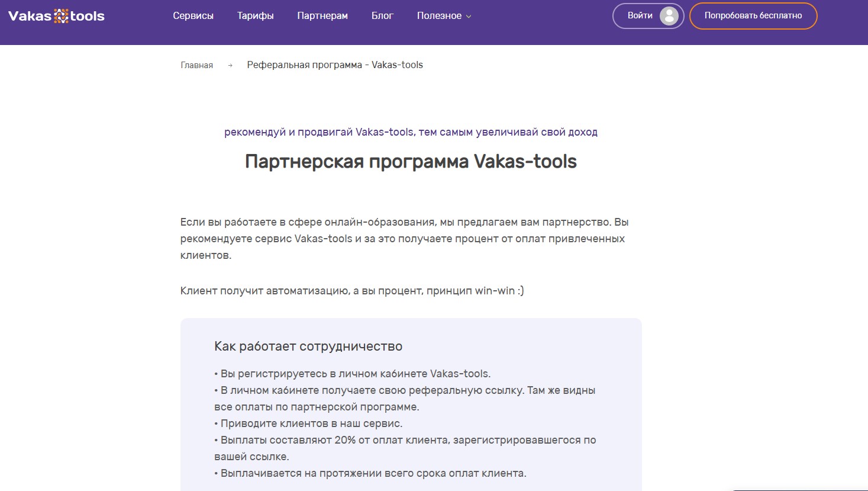Click the win-win principle sentence

coord(351,291)
